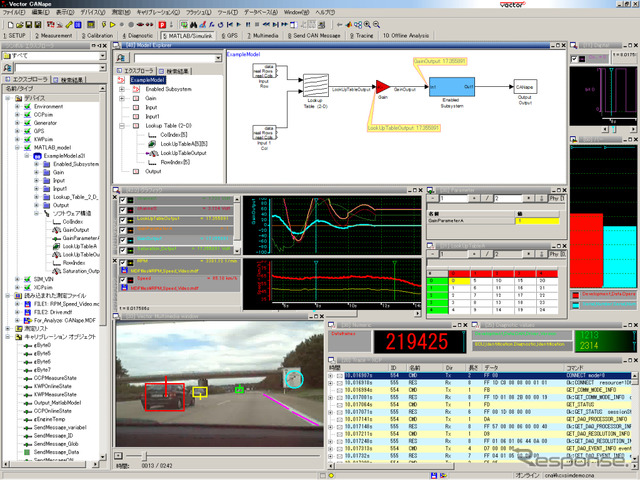
Task: Open the ファイル(F) menu
Action: (x=14, y=13)
